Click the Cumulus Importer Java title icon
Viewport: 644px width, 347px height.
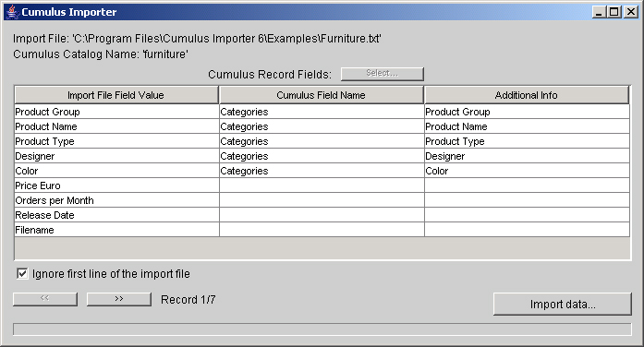point(13,12)
